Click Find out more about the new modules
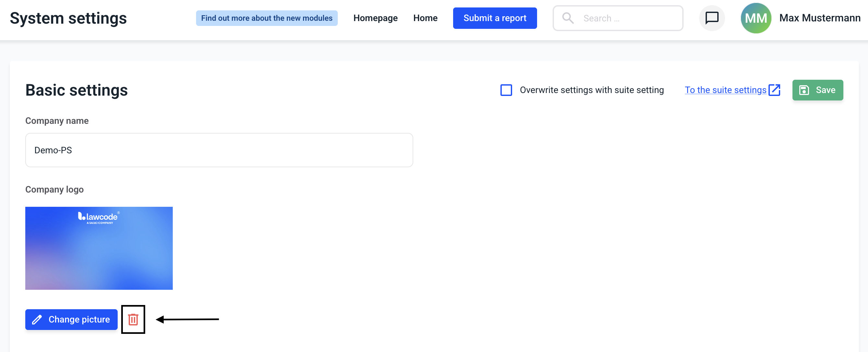868x352 pixels. tap(266, 18)
